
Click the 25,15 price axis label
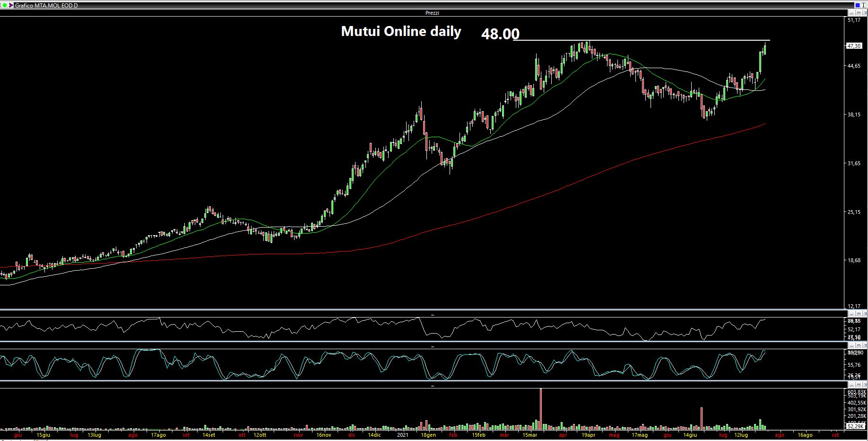854,212
